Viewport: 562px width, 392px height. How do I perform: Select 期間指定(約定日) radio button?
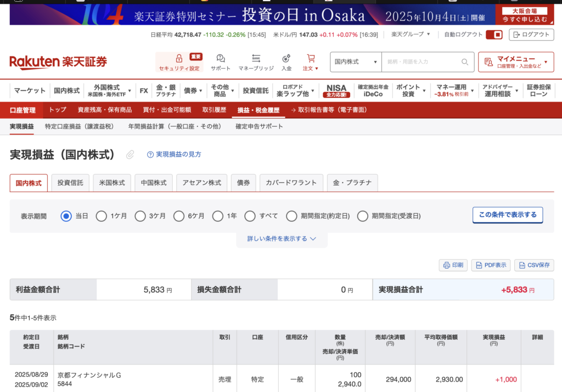coord(291,216)
